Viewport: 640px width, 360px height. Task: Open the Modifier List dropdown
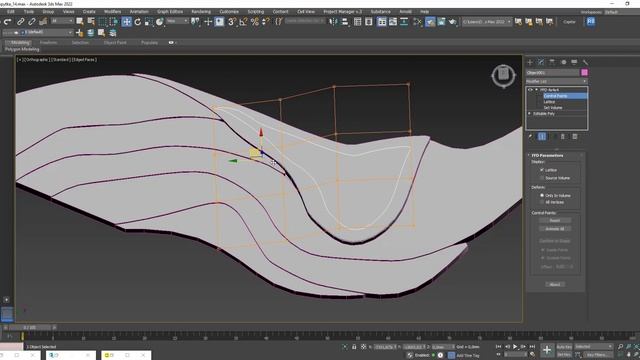coord(557,81)
